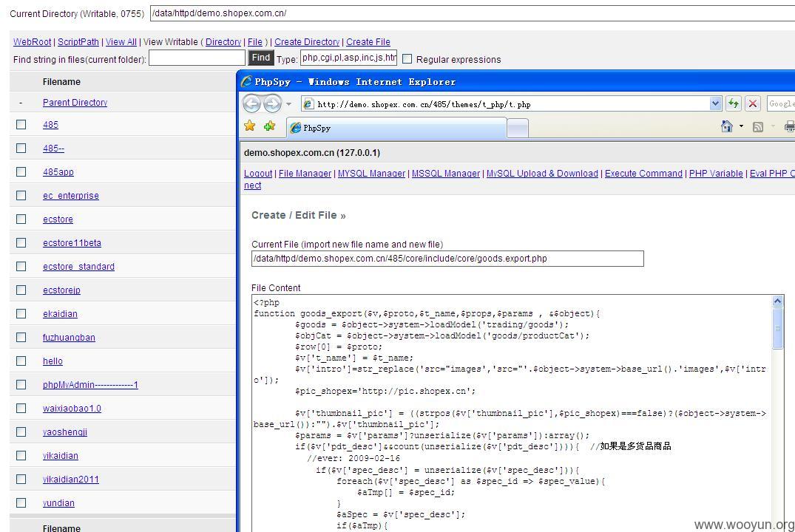Click the Find string input field
795x532 pixels.
(197, 58)
